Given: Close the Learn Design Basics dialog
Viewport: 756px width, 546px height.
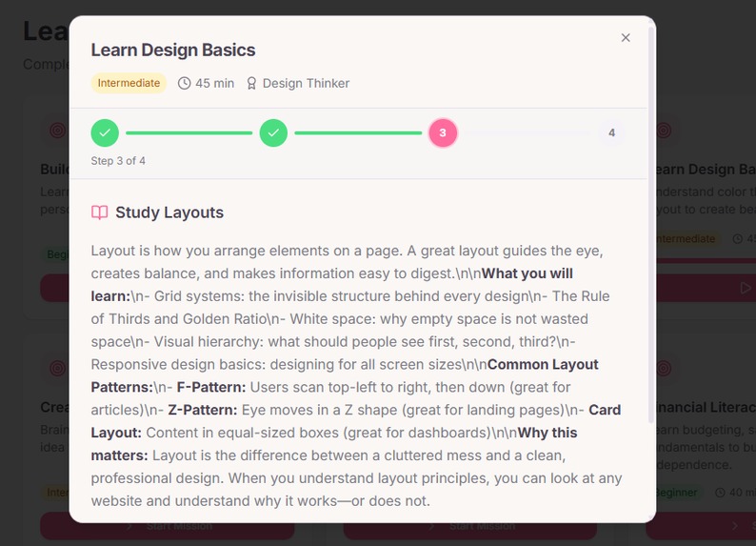Looking at the screenshot, I should click(626, 37).
